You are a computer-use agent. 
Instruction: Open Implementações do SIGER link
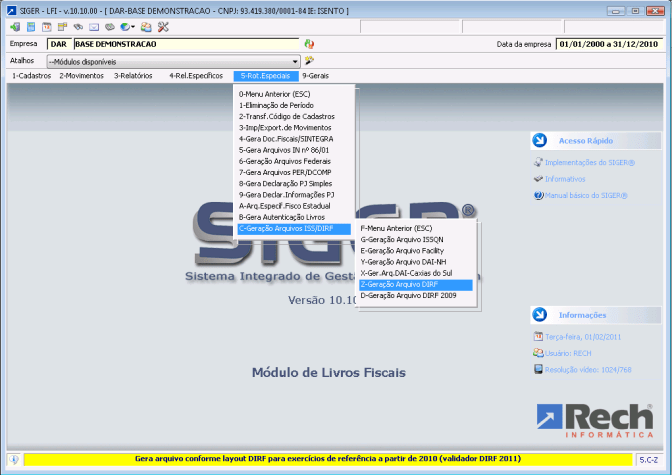[590, 162]
